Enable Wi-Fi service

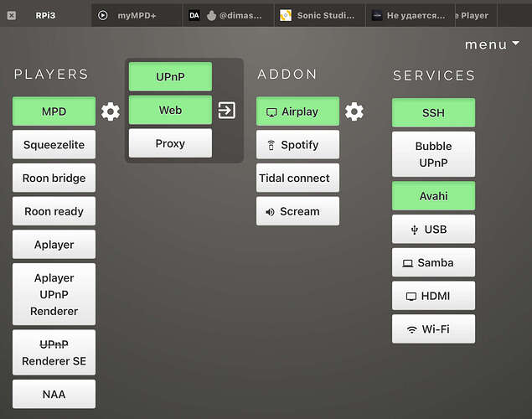coord(434,328)
